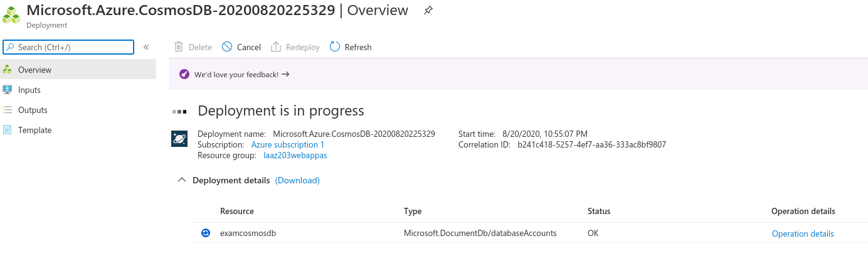Click the deployment cubes icon in header
The height and width of the screenshot is (280, 868).
click(11, 15)
